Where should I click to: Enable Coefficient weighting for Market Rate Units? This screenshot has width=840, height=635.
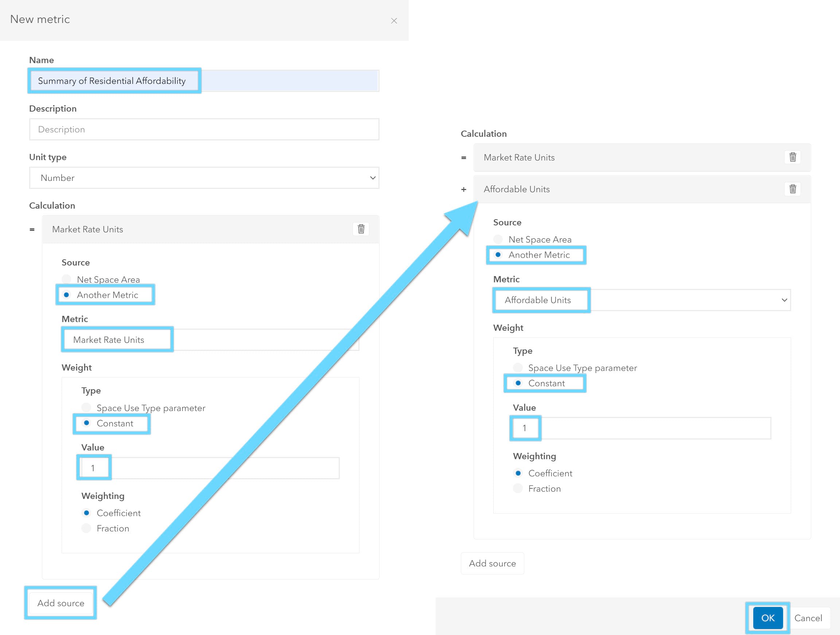tap(86, 513)
